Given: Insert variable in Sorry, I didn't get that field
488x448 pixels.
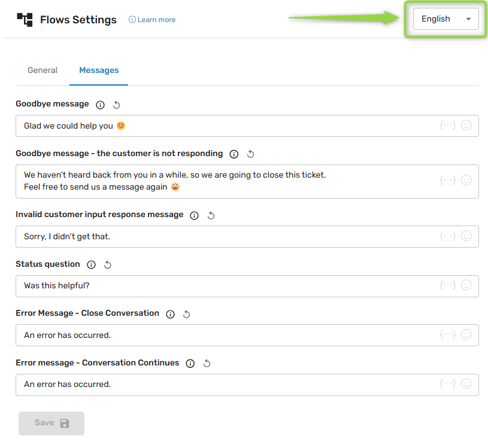Looking at the screenshot, I should tap(448, 236).
